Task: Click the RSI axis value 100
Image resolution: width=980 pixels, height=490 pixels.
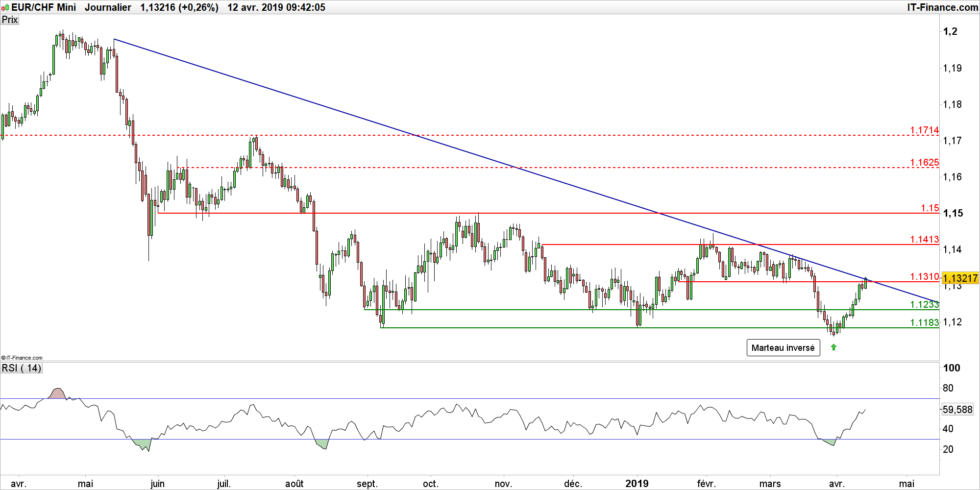Action: pos(952,368)
